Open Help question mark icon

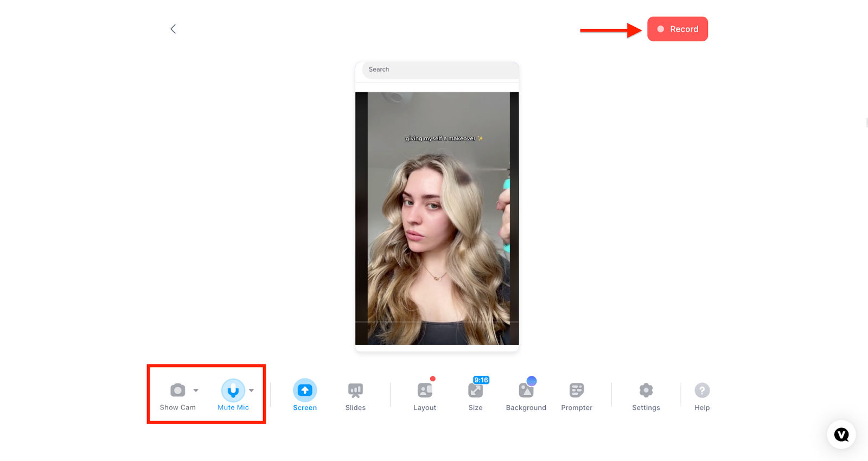[x=702, y=390]
